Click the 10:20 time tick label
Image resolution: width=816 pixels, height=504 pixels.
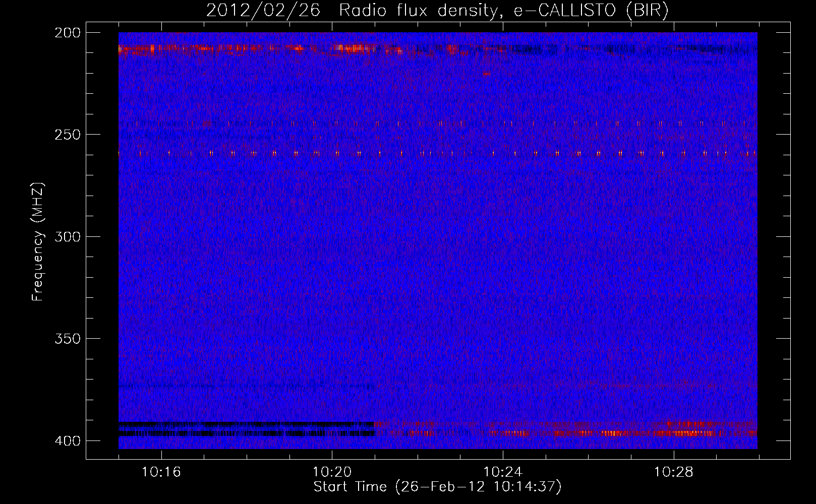click(x=332, y=472)
